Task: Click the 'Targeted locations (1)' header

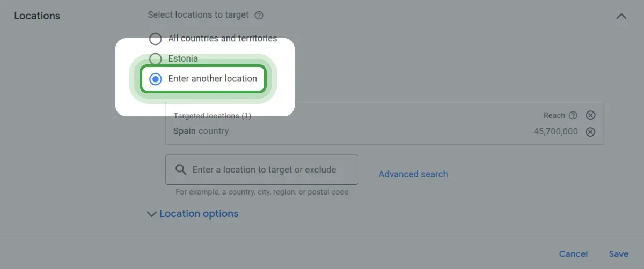Action: (x=212, y=116)
